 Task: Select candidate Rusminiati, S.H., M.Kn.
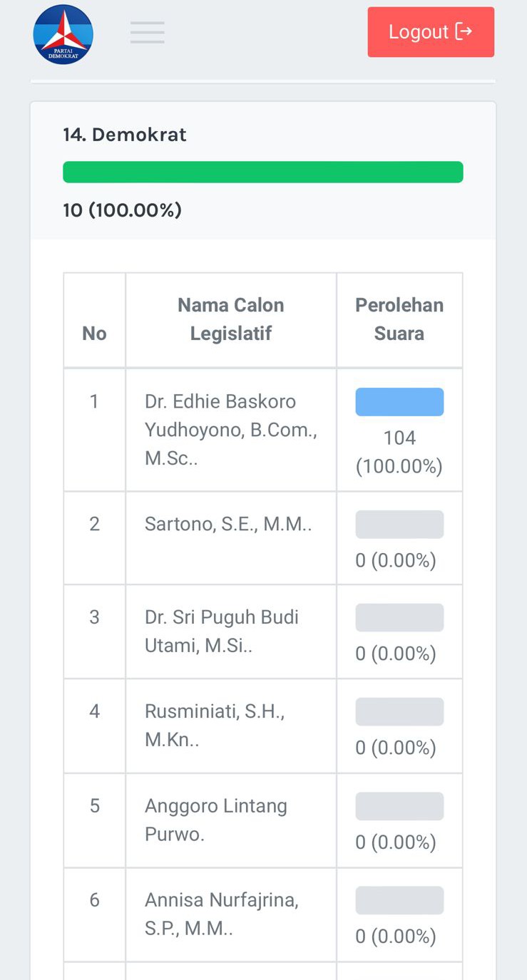[x=215, y=726]
